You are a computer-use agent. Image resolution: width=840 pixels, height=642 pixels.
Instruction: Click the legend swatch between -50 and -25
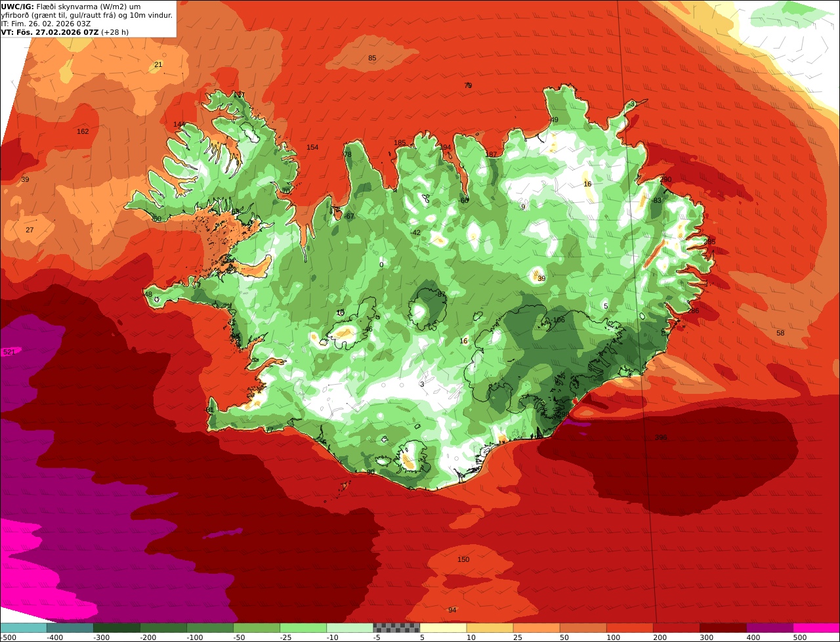(x=256, y=628)
